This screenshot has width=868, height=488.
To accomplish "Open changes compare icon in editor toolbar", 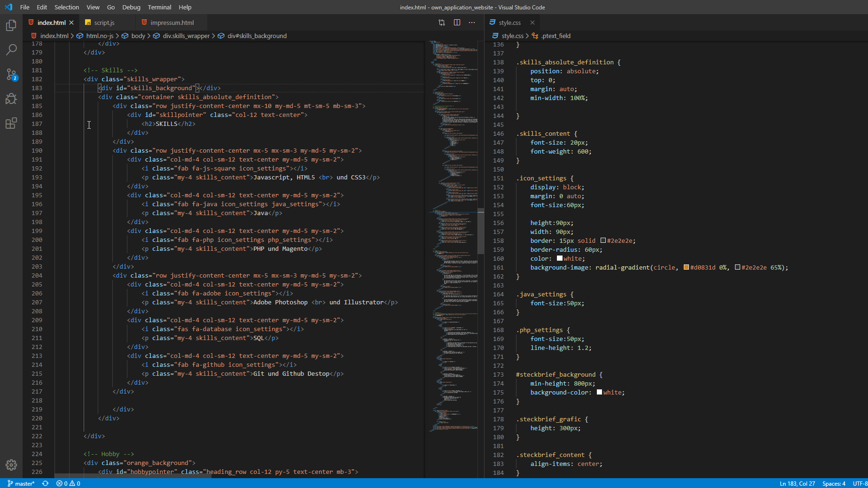I will coord(442,23).
